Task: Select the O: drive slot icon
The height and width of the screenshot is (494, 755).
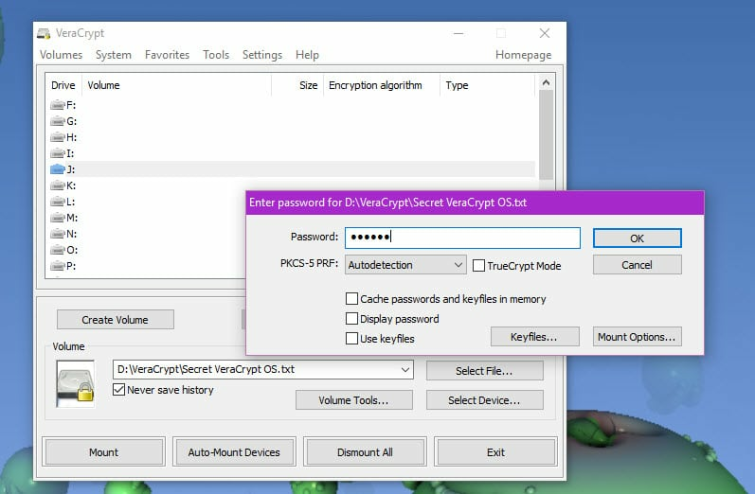Action: point(57,250)
